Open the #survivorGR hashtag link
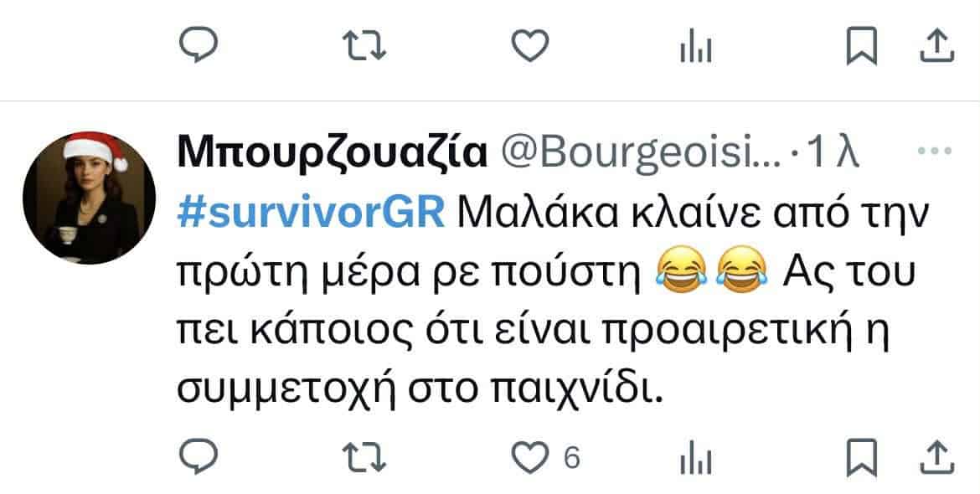 tap(311, 214)
